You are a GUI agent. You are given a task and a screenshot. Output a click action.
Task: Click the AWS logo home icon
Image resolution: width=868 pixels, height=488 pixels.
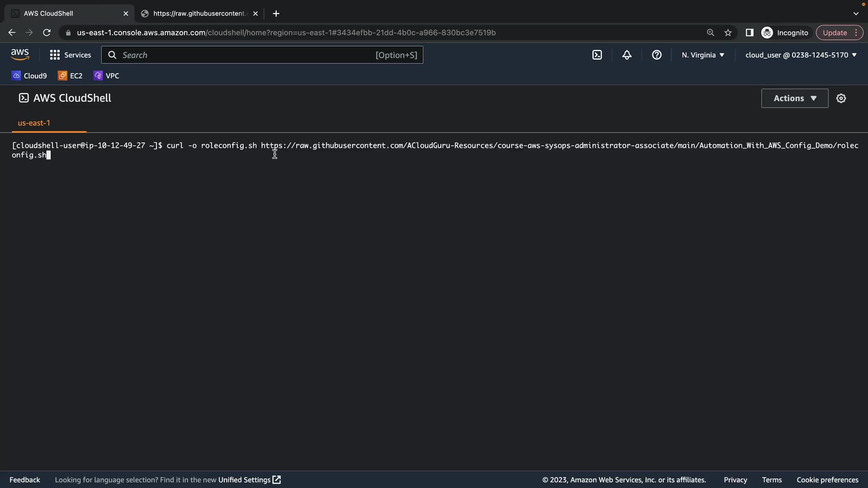click(20, 55)
